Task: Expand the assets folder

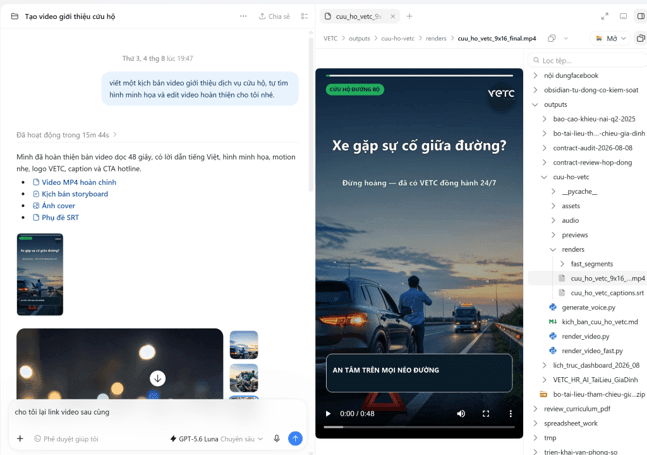Action: coord(553,206)
